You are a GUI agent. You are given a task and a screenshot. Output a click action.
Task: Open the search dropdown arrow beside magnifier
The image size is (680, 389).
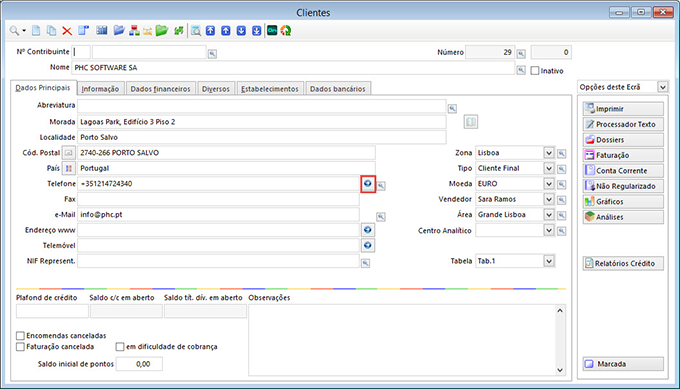pos(24,31)
